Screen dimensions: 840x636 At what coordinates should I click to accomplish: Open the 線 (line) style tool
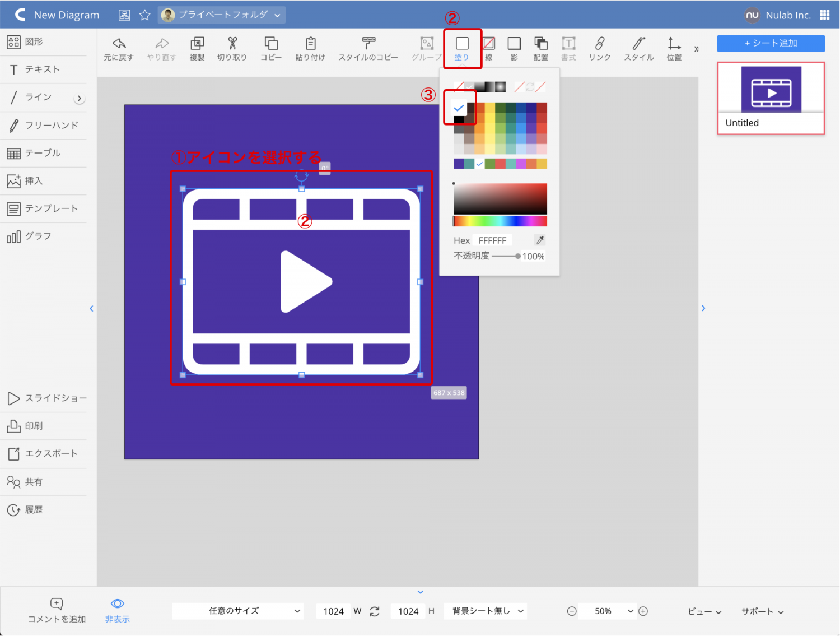tap(489, 44)
